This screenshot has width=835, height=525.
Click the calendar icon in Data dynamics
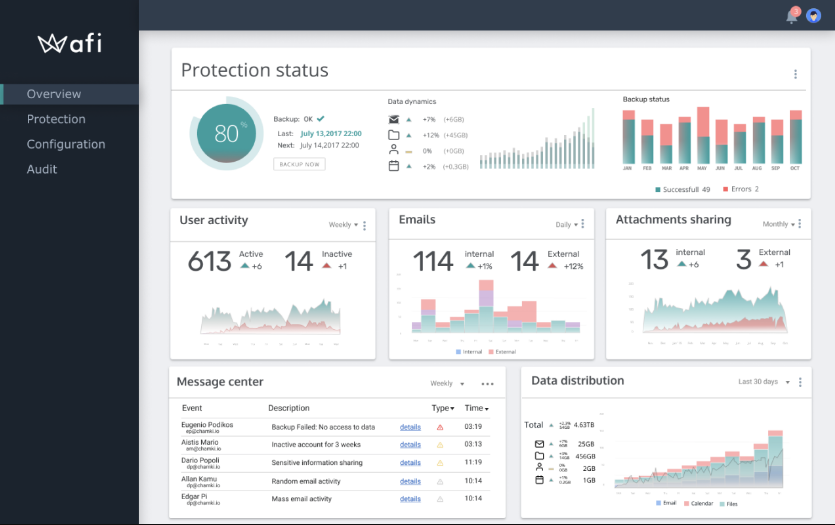coord(394,166)
